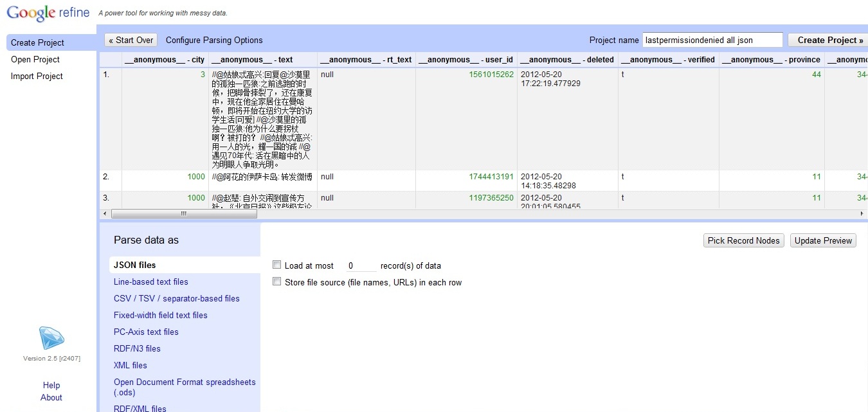Screen dimensions: 868x412
Task: Click the __anonymous__ - user_id column header
Action: click(466, 60)
